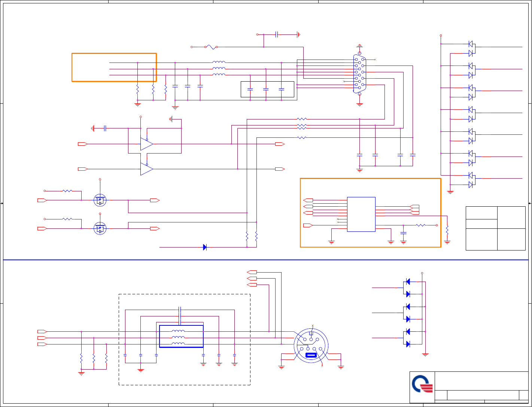Click the middle port above the mini-DIN connector
Image resolution: width=532 pixels, height=407 pixels.
click(x=252, y=278)
